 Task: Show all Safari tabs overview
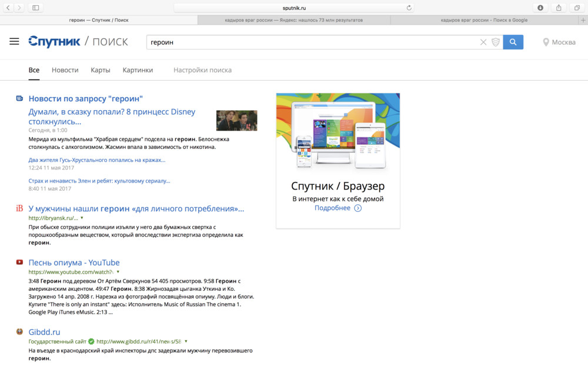click(577, 8)
